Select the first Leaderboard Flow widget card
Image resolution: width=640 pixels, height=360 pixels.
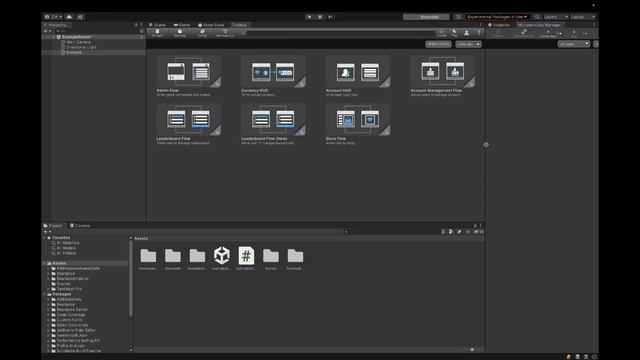pyautogui.click(x=189, y=124)
